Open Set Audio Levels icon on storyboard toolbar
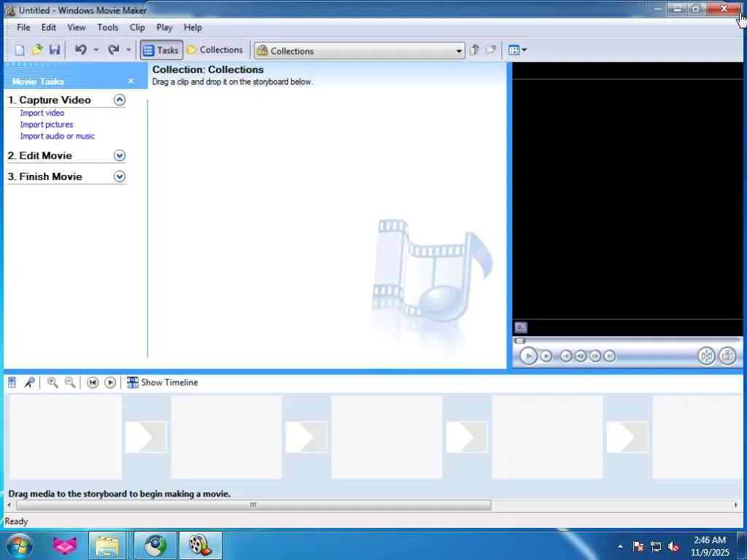747x560 pixels. tap(12, 382)
